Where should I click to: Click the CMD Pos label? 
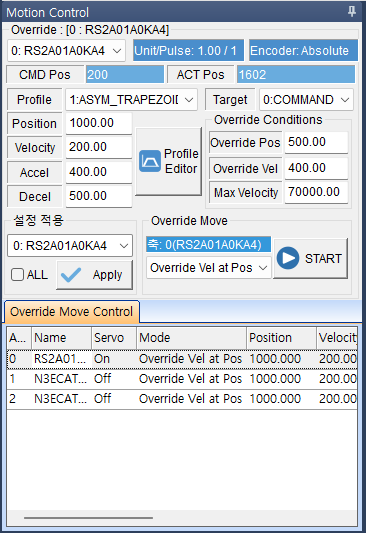(x=45, y=74)
